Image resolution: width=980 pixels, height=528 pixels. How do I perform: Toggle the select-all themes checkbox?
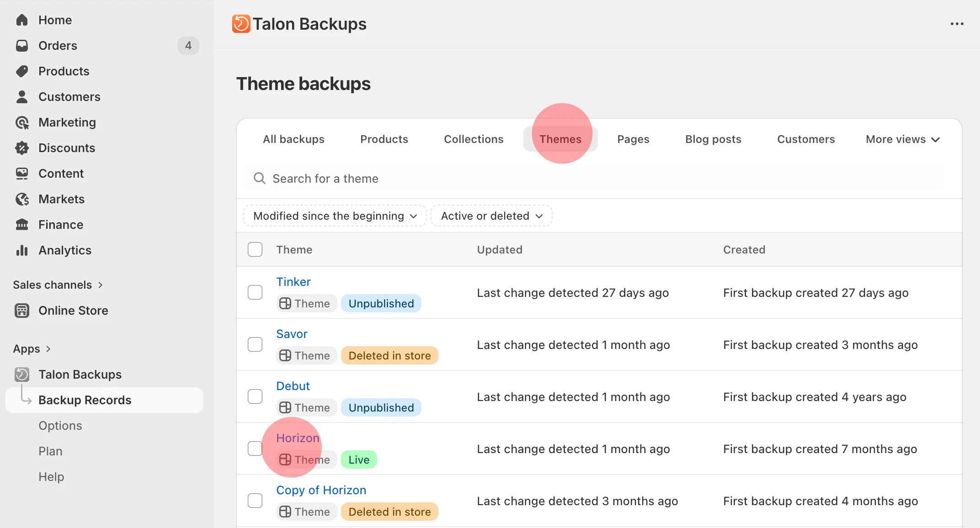255,249
